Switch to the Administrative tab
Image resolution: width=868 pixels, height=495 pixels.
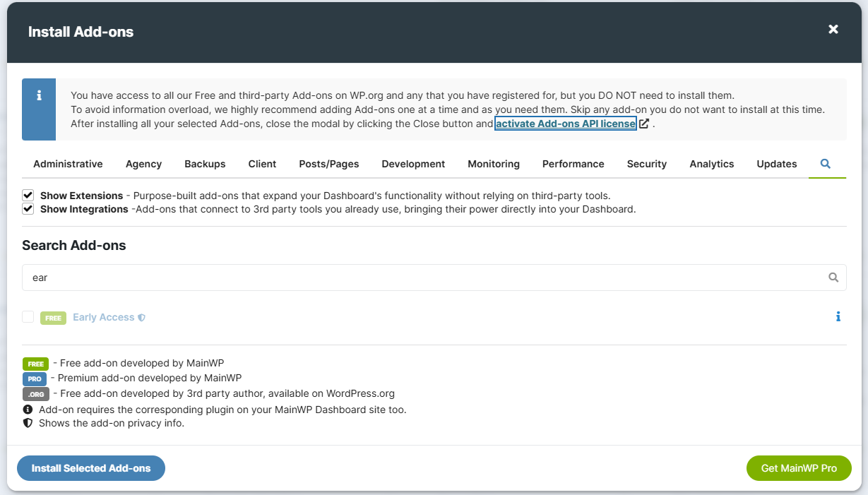click(x=68, y=164)
